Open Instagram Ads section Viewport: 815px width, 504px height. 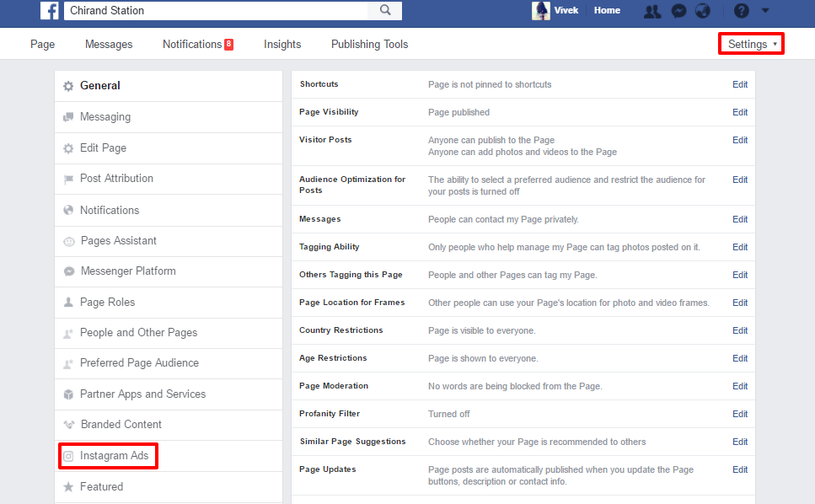tap(169, 456)
